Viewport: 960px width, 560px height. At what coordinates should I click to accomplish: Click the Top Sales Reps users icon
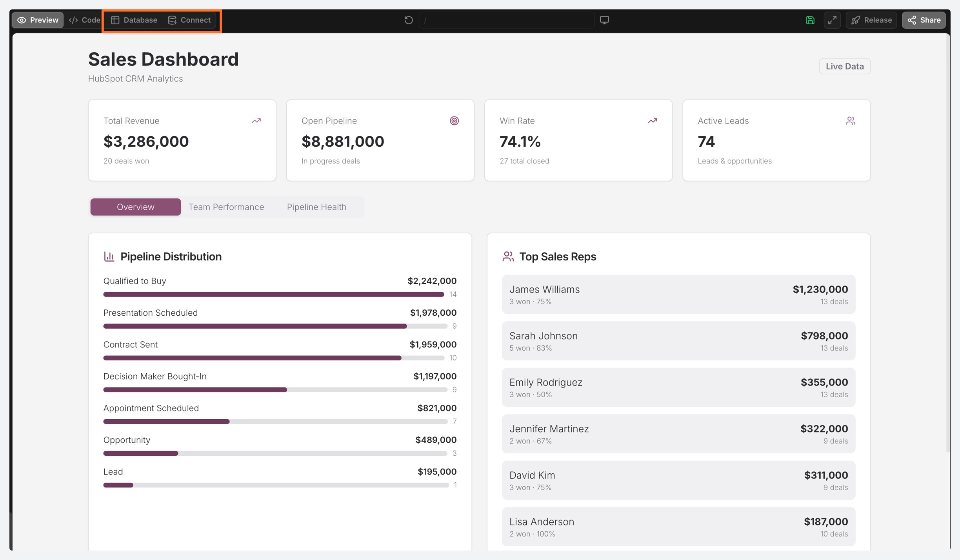(x=508, y=256)
